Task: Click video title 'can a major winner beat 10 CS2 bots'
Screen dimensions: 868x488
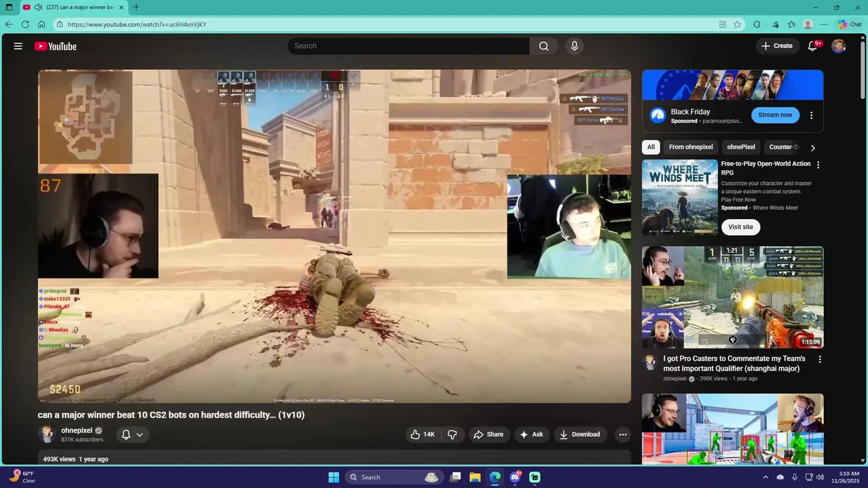Action: point(171,415)
